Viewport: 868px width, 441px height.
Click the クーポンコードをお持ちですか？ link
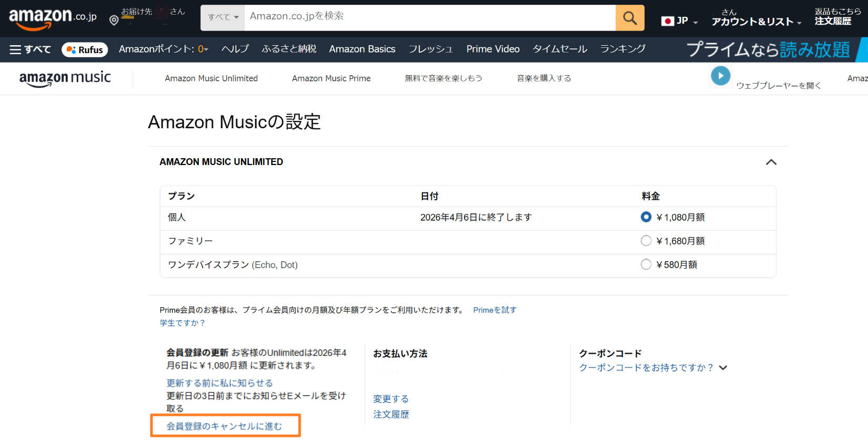[646, 368]
